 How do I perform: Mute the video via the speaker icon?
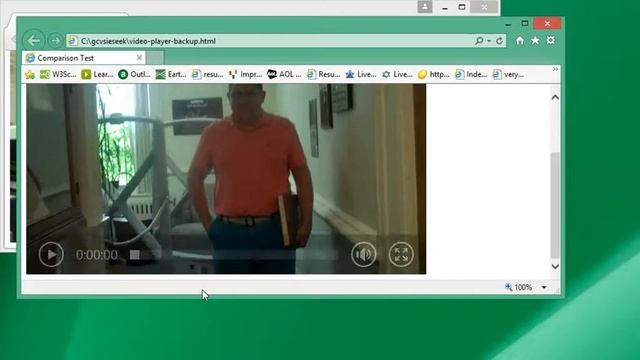[363, 254]
